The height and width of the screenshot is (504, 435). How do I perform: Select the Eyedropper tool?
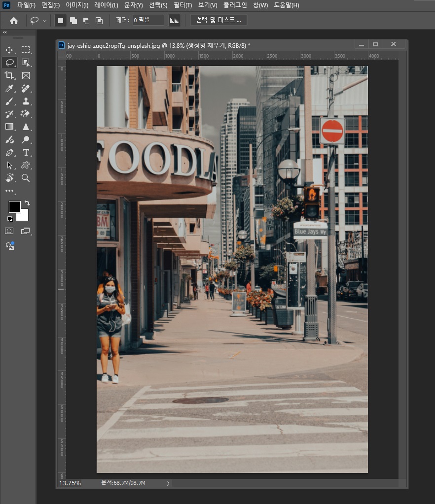9,88
